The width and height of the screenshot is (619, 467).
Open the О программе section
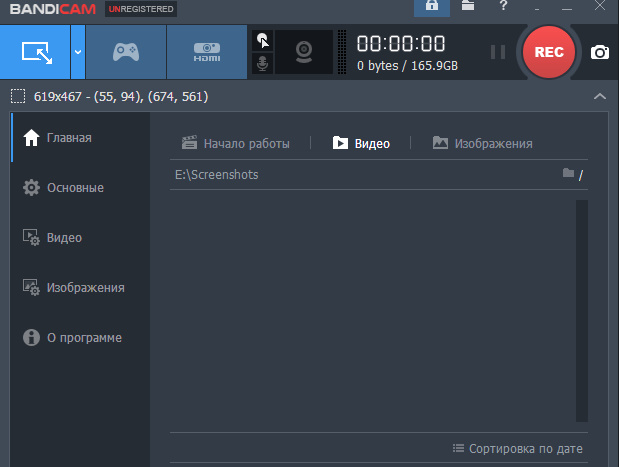point(81,338)
